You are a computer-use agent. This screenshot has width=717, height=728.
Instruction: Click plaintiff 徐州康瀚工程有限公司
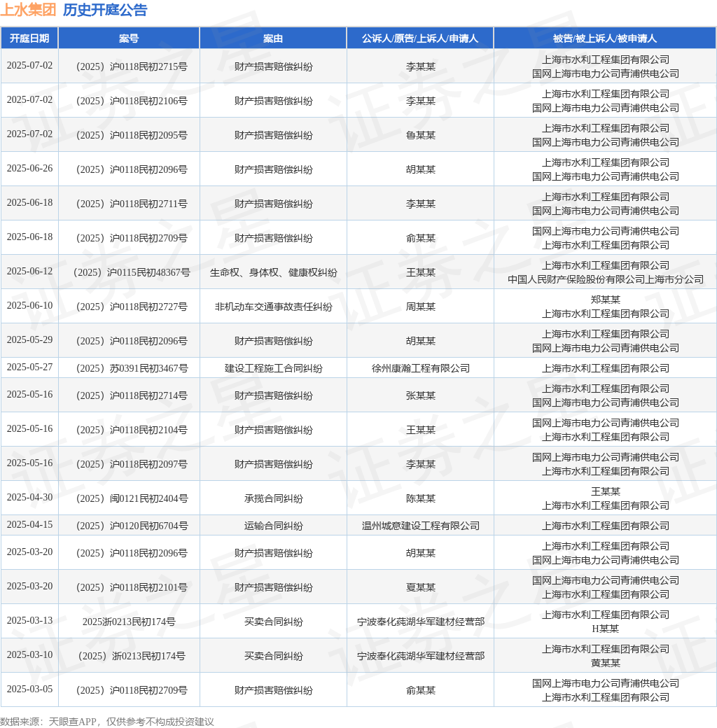(421, 368)
